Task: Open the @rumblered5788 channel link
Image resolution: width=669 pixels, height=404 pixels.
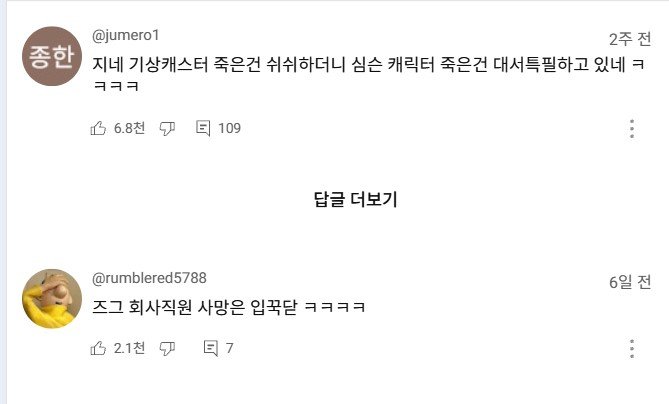Action: (x=149, y=277)
